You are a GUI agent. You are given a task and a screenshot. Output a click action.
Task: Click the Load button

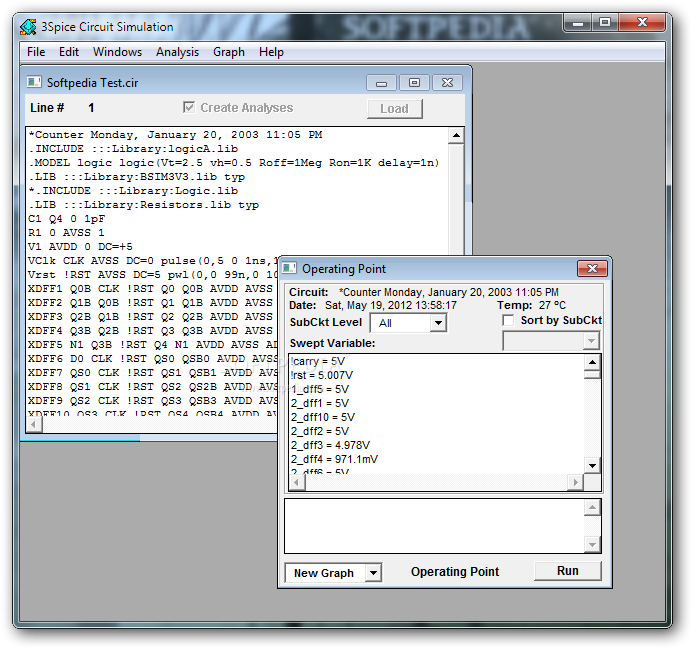click(395, 109)
